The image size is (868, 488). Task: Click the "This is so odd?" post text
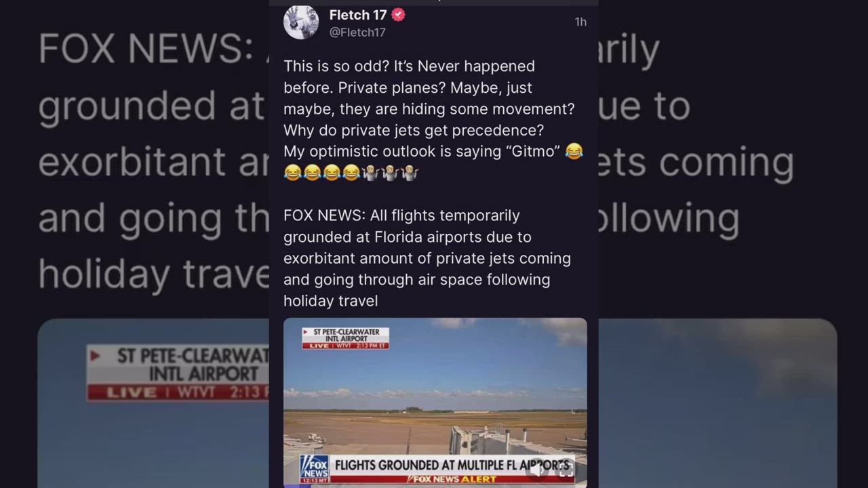(433, 119)
